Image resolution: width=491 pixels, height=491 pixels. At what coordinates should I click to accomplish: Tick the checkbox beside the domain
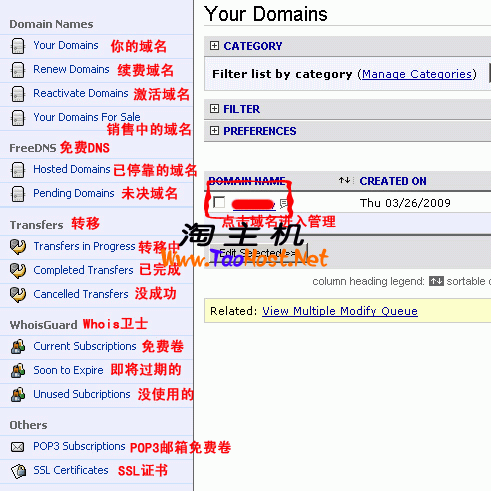[219, 202]
